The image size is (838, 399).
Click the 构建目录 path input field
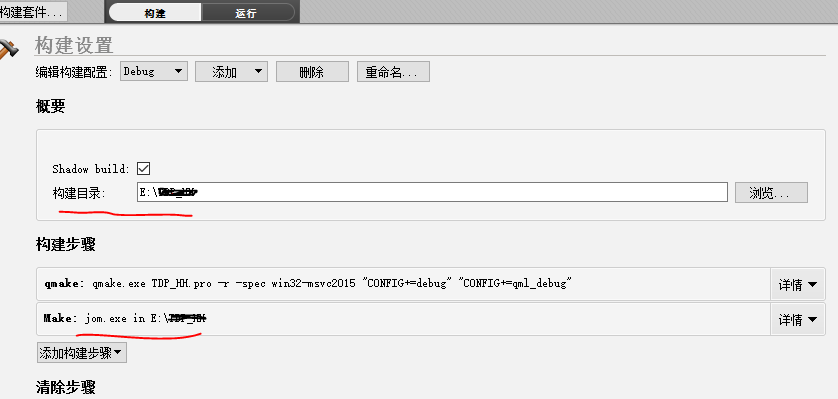point(432,192)
